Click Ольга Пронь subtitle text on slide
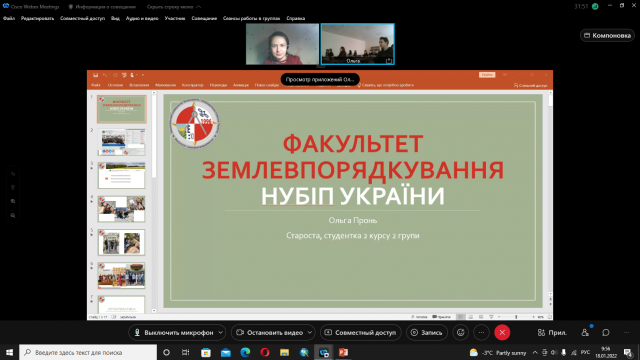 click(353, 220)
